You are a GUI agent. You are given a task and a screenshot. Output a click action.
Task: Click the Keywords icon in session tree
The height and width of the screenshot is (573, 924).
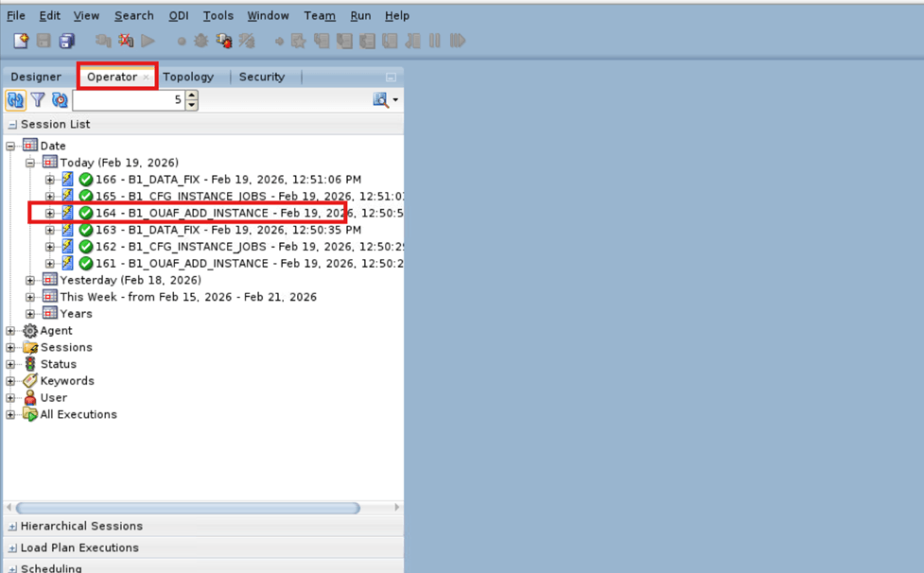(28, 380)
